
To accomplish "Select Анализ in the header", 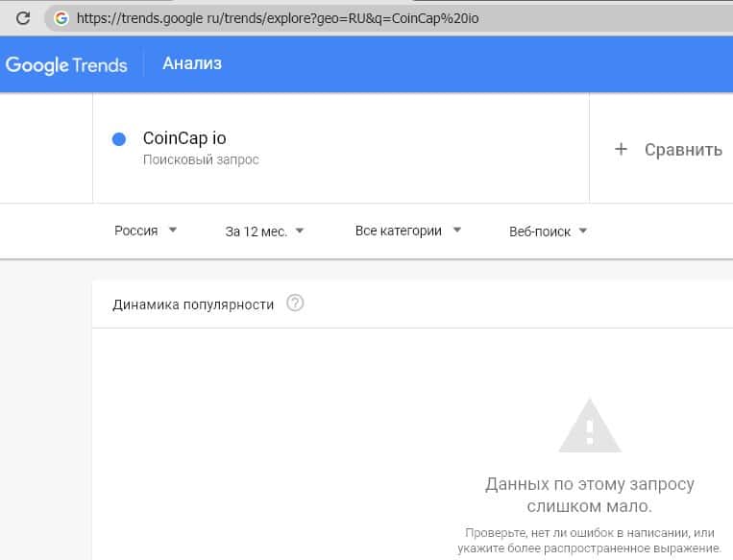I will (x=192, y=64).
